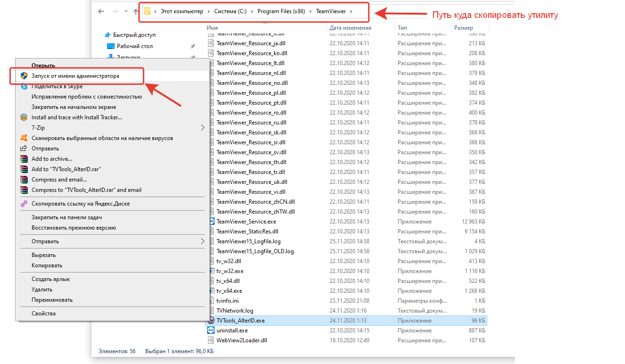Expand dropdown after TeamViewer in address path
Viewport: 625px width, 364px height.
click(352, 11)
